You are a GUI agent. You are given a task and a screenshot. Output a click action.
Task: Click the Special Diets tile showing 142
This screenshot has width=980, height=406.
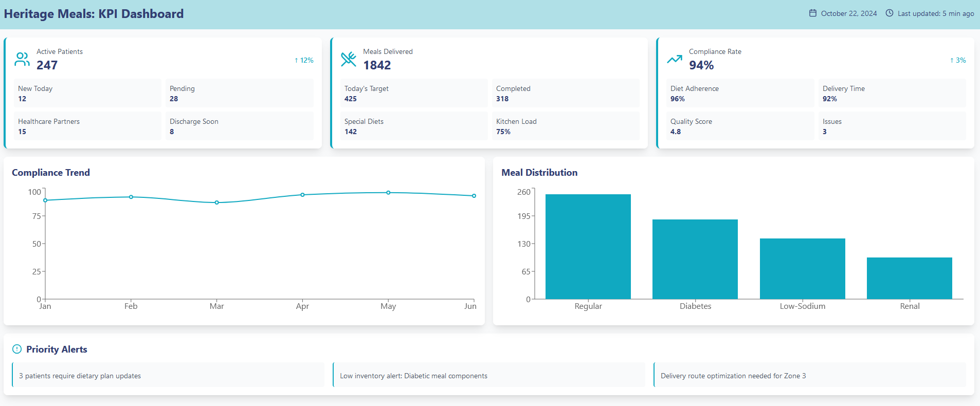[x=414, y=126]
